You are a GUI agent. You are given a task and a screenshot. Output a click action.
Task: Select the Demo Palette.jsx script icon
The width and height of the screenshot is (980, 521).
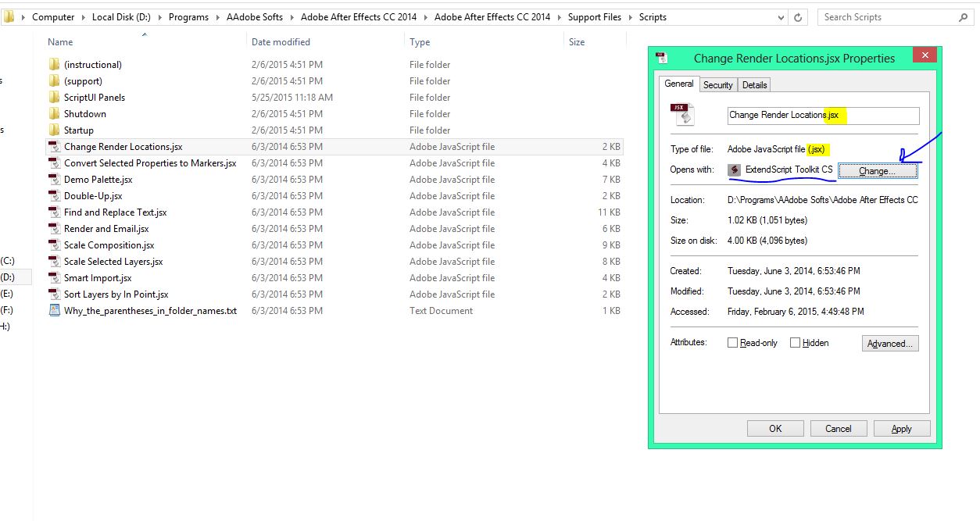(54, 179)
